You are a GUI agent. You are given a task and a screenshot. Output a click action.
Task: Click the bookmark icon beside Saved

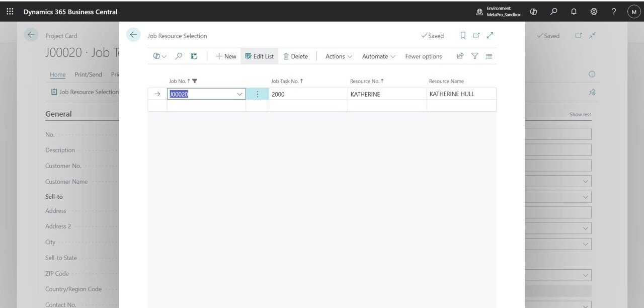[x=463, y=35]
